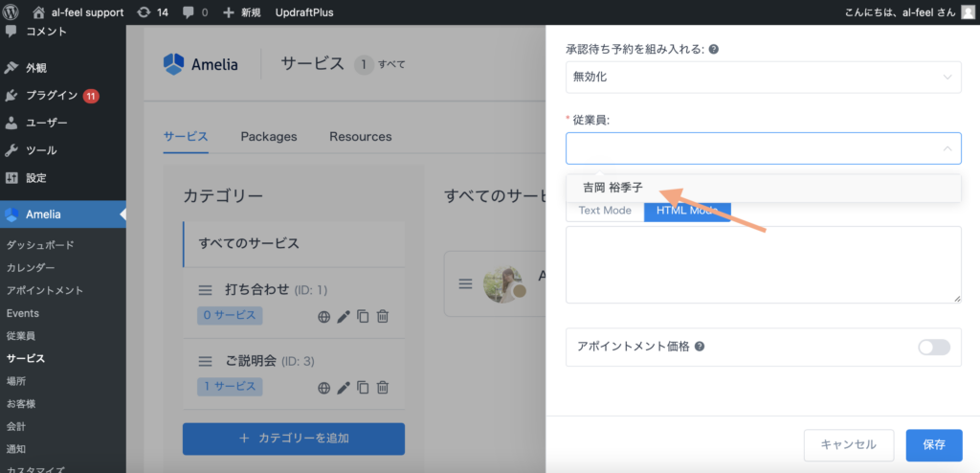Click drag handle icon of 打ち合わせ category
The image size is (980, 473).
coord(205,290)
